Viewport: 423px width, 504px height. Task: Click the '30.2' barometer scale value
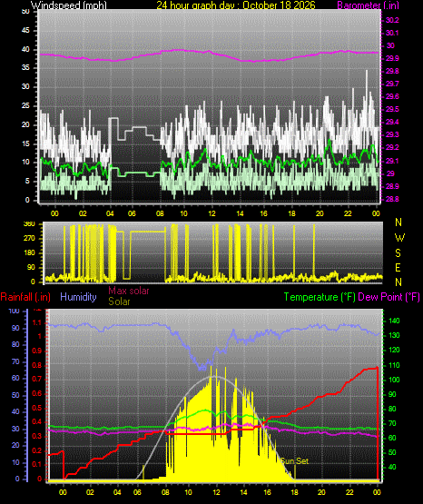(x=392, y=20)
